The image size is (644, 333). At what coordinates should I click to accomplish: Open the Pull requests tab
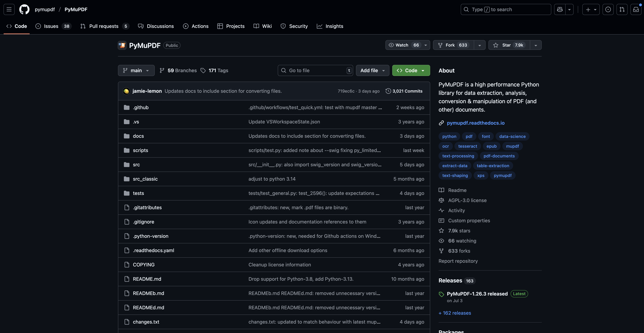105,26
